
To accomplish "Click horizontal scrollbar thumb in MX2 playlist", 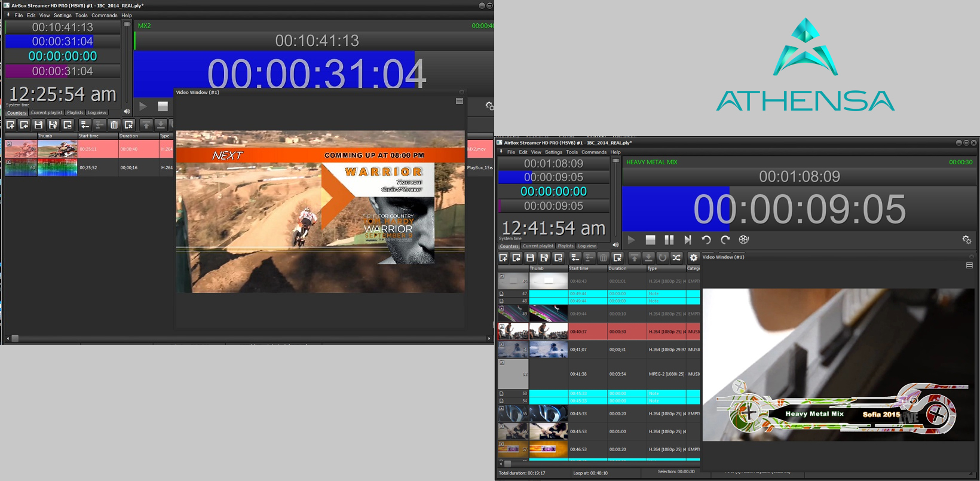I will coord(15,339).
